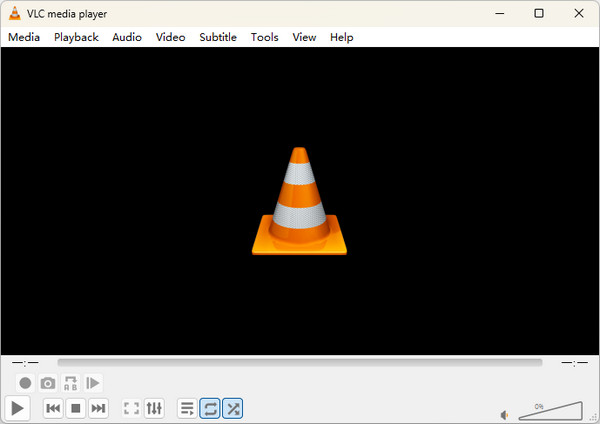Viewport: 600px width, 424px height.
Task: Toggle fullscreen video mode
Action: [132, 408]
